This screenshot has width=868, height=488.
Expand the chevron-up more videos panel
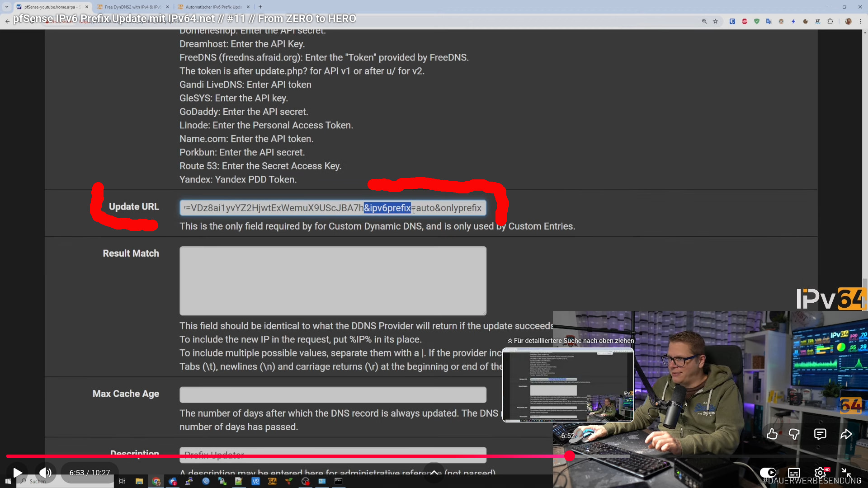(434, 473)
